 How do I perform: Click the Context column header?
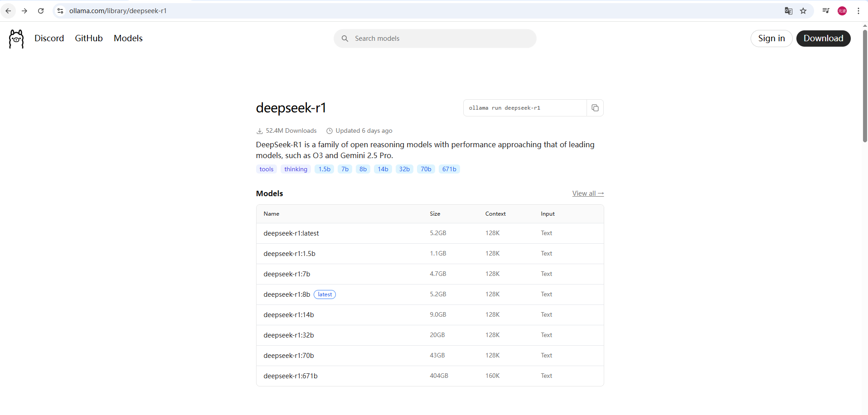[495, 214]
